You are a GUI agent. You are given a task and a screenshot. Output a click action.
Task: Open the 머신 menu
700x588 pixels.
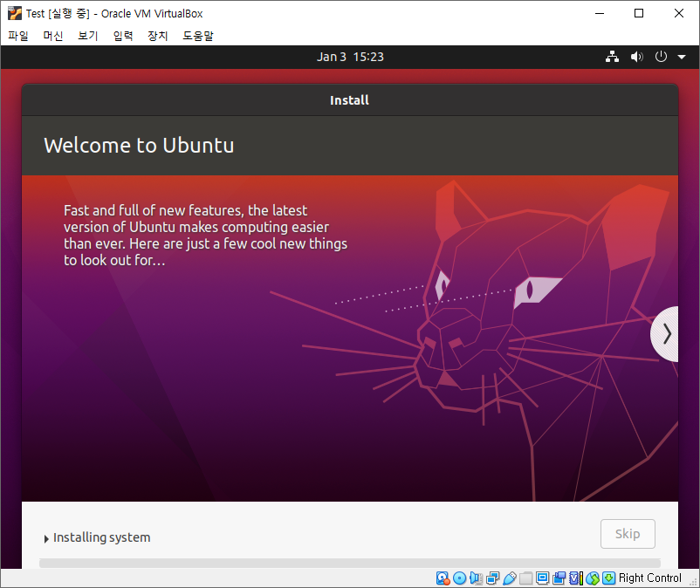(x=53, y=36)
